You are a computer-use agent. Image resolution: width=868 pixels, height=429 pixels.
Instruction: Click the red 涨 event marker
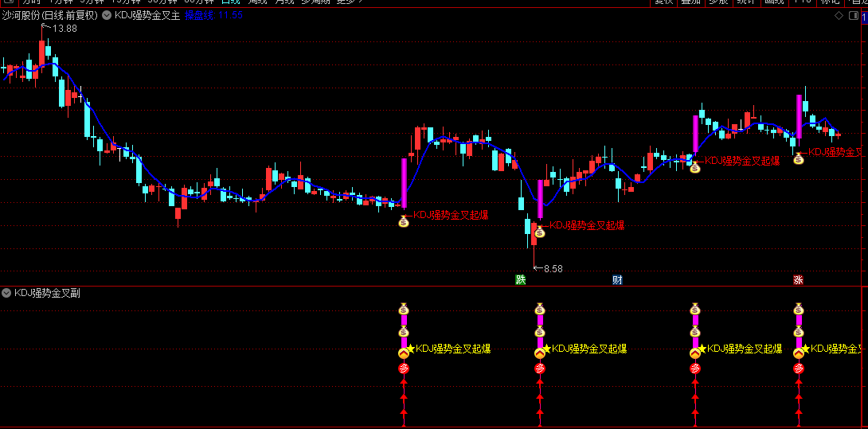click(x=798, y=279)
